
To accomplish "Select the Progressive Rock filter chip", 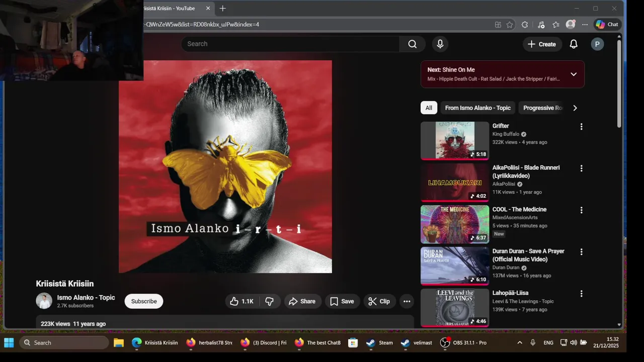I will [x=542, y=108].
